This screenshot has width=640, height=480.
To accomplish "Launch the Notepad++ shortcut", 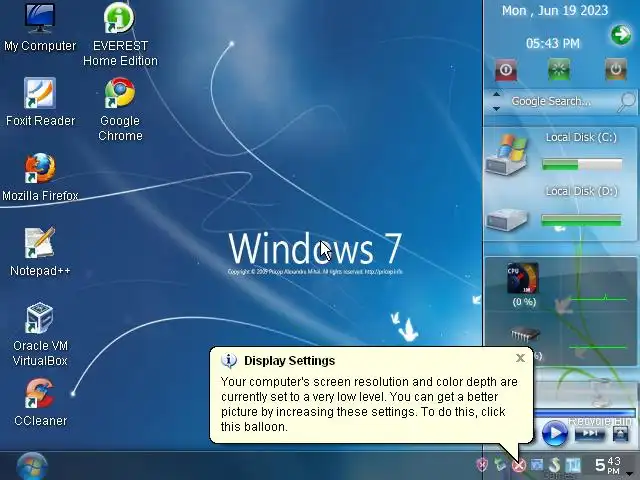I will click(x=40, y=251).
